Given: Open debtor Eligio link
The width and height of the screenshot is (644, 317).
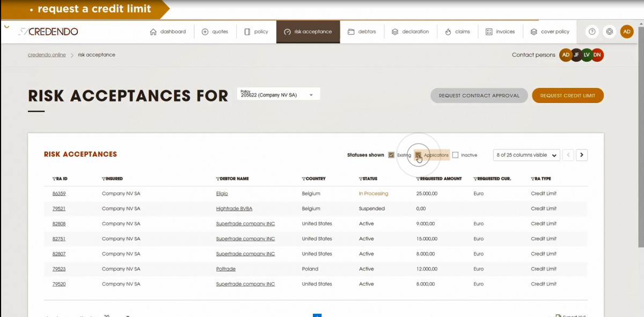Looking at the screenshot, I should 222,194.
